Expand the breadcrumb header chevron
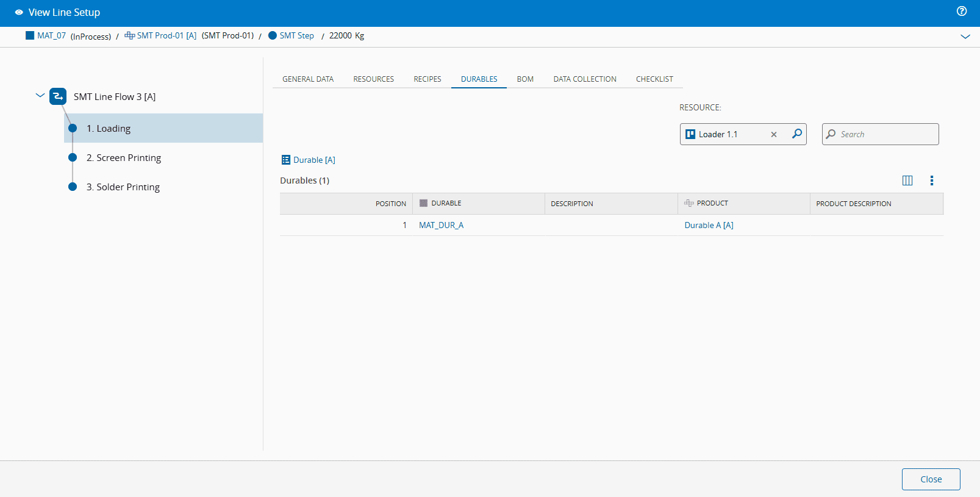Screen dimensions: 980x497 [x=965, y=37]
